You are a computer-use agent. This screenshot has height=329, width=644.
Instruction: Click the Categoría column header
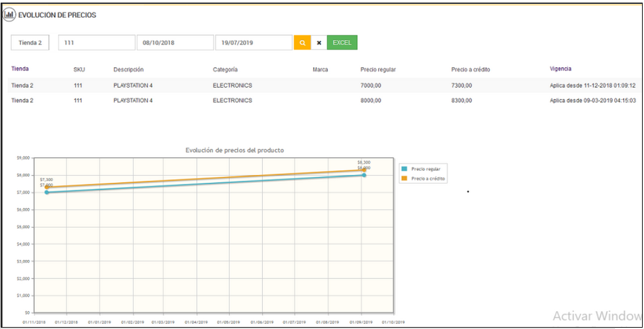[x=225, y=69]
